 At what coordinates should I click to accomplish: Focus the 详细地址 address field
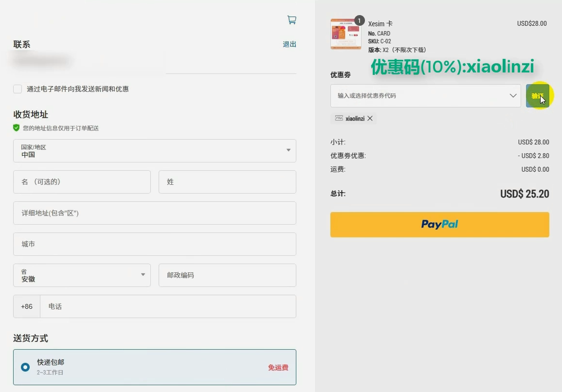tap(154, 213)
